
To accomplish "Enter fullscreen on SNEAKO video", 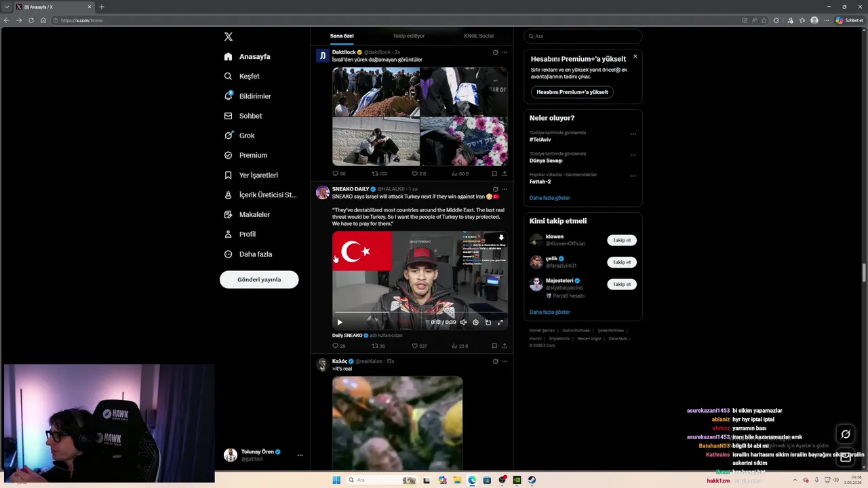I will coord(500,323).
